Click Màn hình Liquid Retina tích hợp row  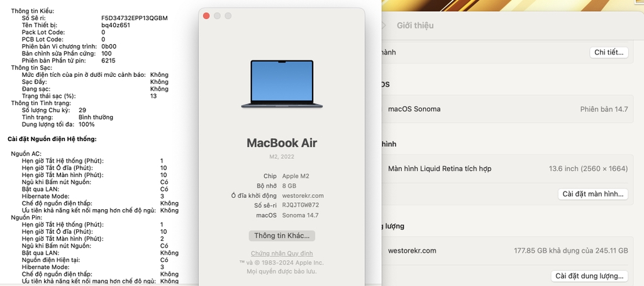[508, 169]
